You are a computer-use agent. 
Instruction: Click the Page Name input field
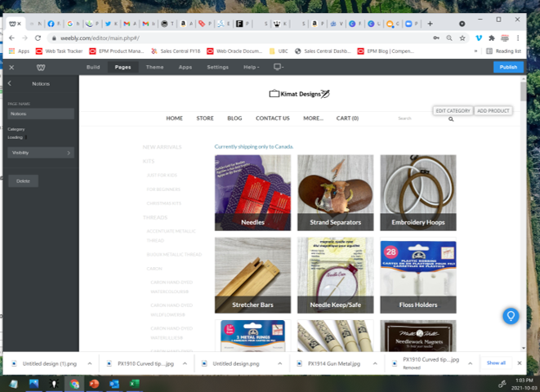(41, 114)
